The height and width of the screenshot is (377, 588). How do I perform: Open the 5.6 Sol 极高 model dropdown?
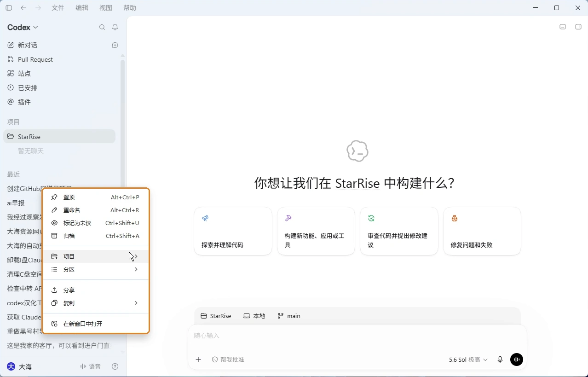coord(468,360)
